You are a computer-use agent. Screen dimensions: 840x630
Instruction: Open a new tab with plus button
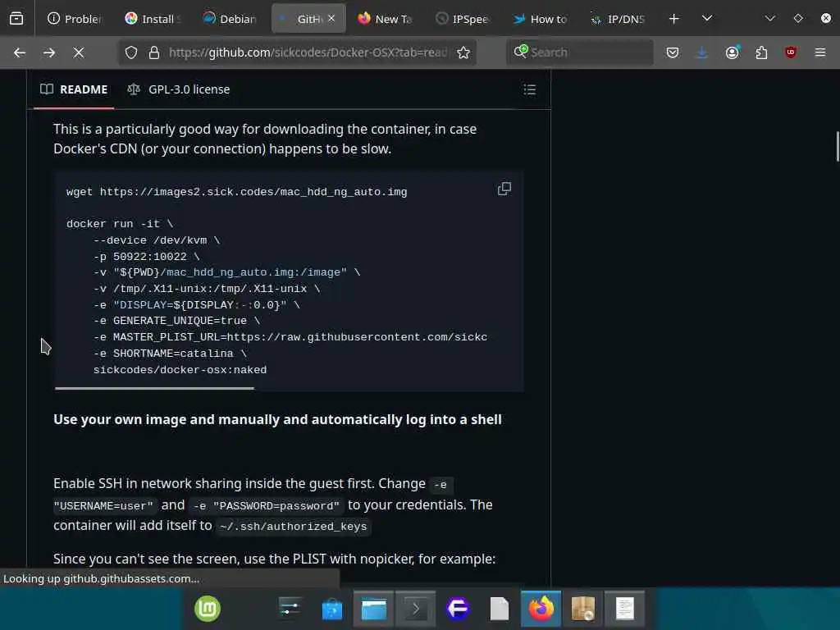click(x=674, y=19)
